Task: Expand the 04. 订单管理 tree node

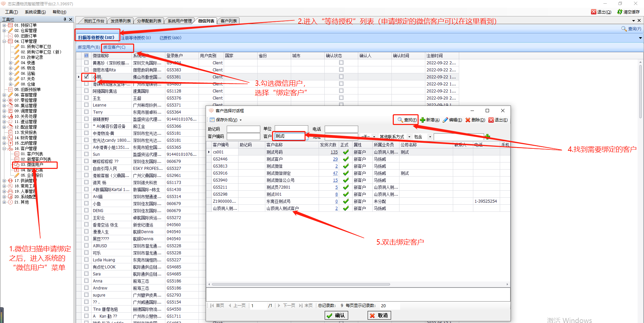Action: 4,41
